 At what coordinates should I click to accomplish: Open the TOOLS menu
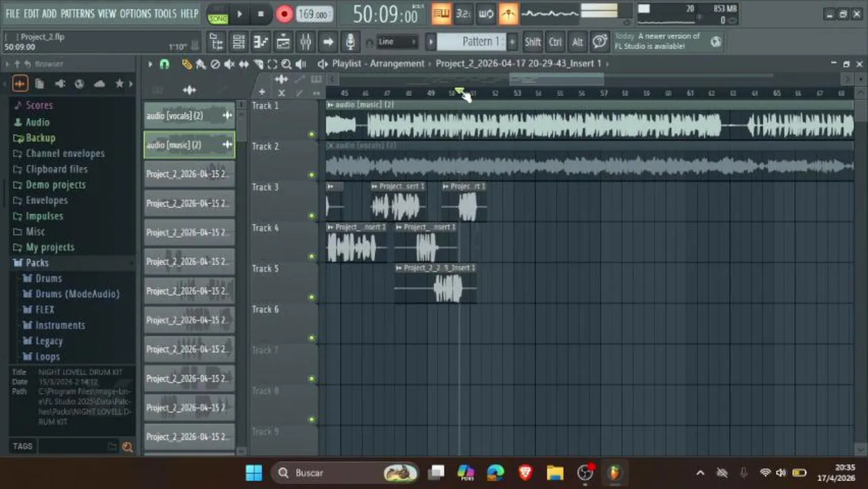(165, 14)
